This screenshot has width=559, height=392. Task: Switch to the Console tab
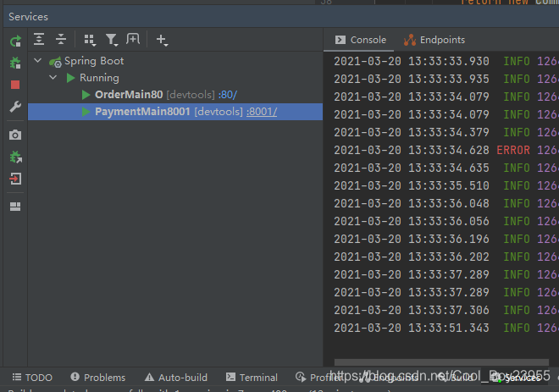[361, 40]
